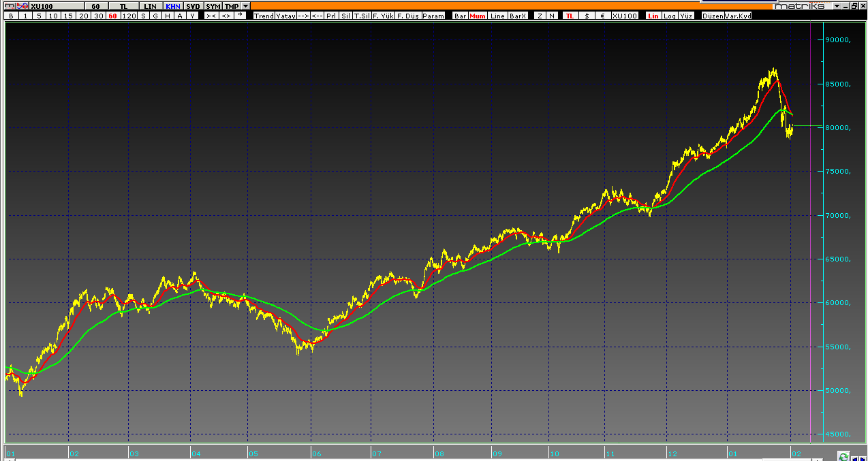868x461 pixels.
Task: Click the blue left arrow navigation icon
Action: pyautogui.click(x=854, y=458)
